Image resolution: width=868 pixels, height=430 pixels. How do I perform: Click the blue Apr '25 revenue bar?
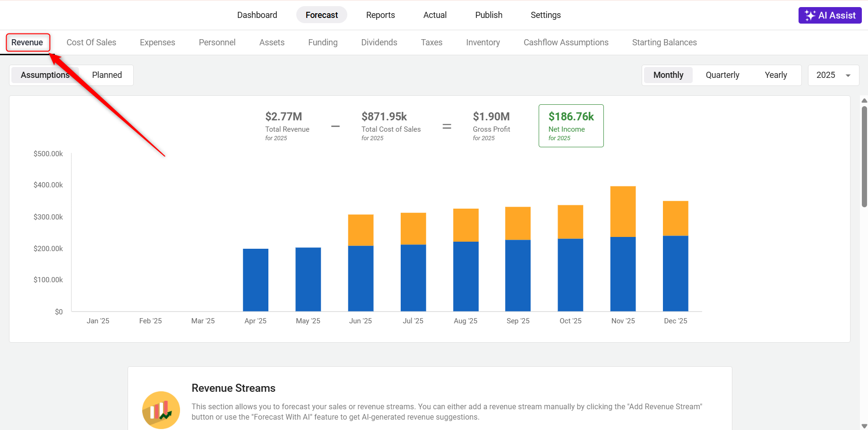[x=256, y=280]
